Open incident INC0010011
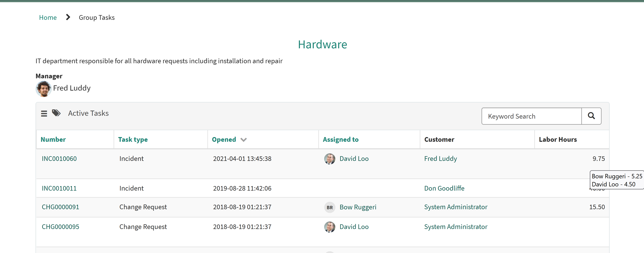The height and width of the screenshot is (253, 644). click(59, 188)
